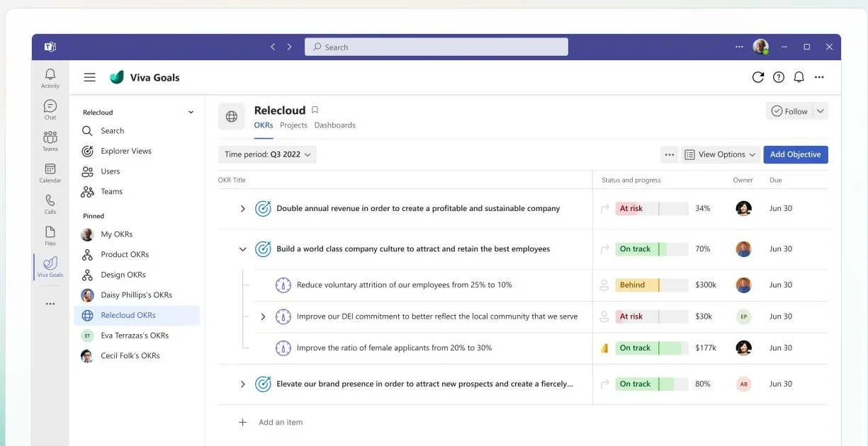Open the help question mark icon
Viewport: 868px width, 446px height.
point(779,77)
